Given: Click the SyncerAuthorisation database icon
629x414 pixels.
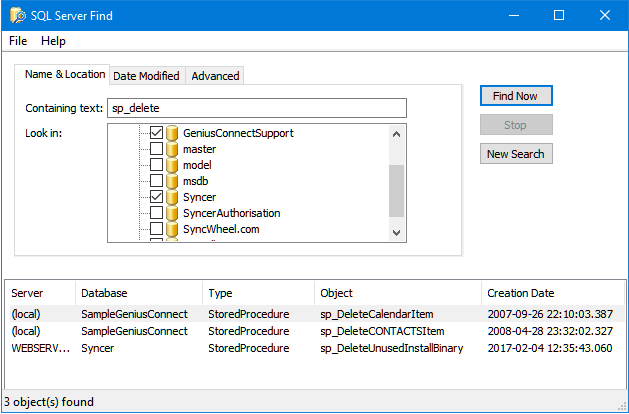Looking at the screenshot, I should click(x=172, y=213).
